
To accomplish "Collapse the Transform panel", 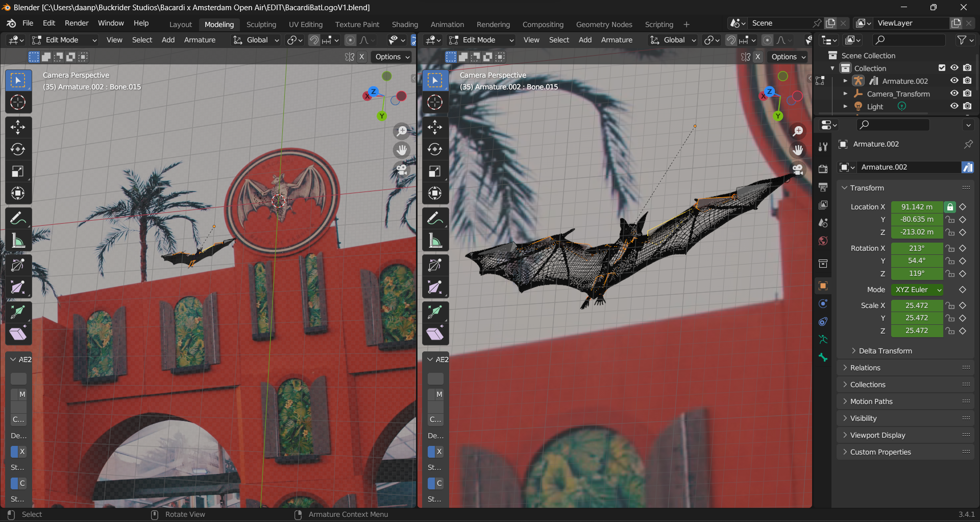I will click(867, 188).
